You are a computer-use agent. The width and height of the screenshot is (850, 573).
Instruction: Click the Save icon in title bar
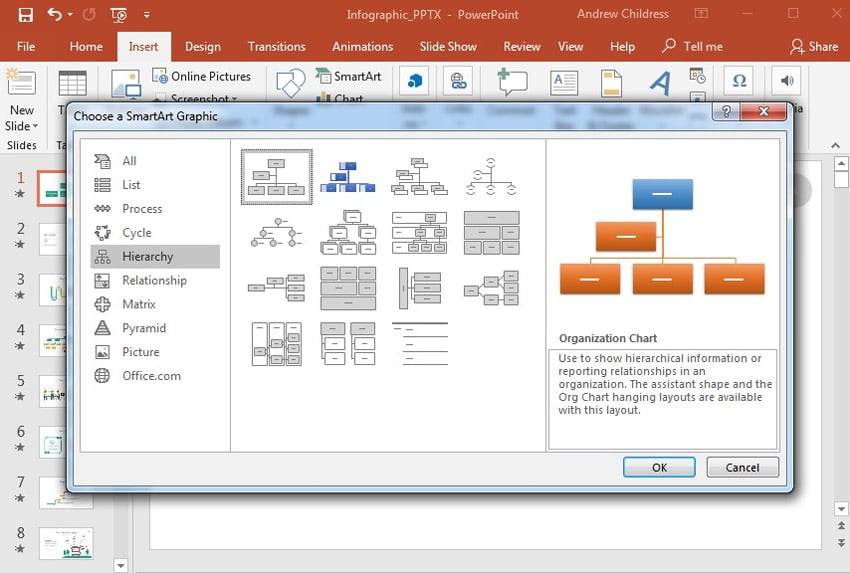[x=26, y=15]
